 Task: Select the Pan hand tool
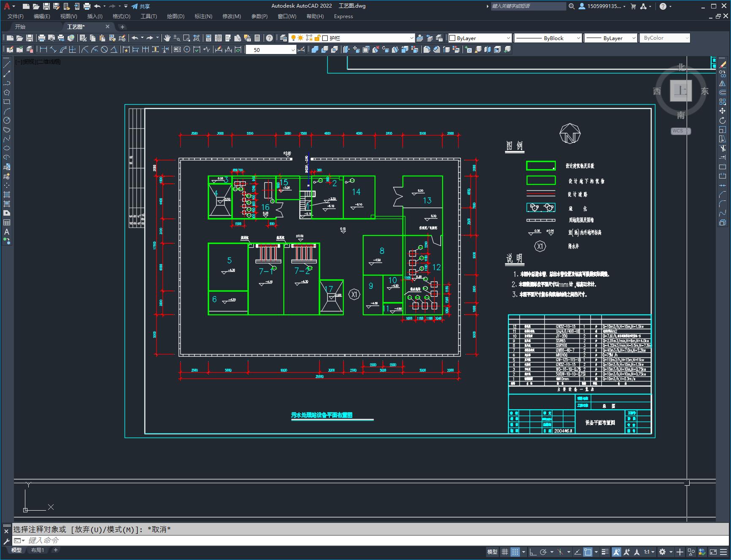pos(167,38)
